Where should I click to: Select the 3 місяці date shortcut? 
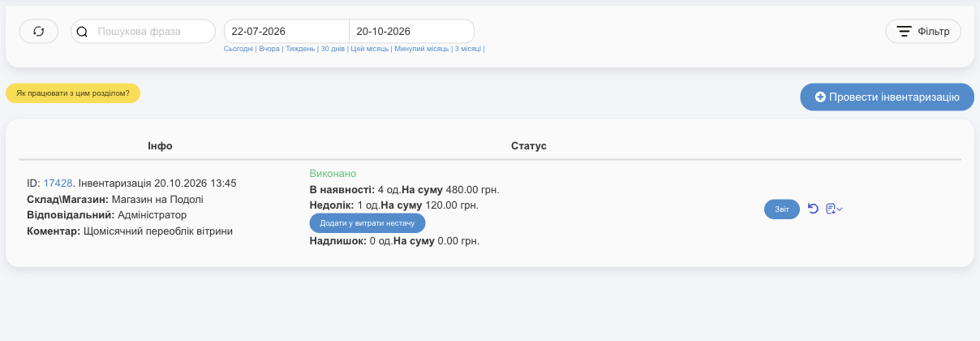[468, 50]
